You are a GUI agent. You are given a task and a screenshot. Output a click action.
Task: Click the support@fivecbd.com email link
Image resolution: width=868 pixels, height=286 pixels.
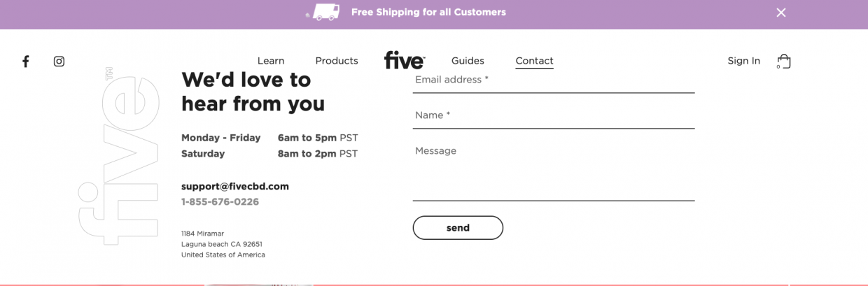click(x=235, y=187)
